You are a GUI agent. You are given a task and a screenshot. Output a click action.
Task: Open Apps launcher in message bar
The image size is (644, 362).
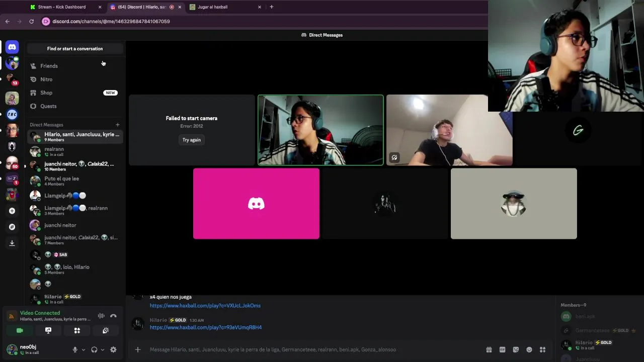pyautogui.click(x=542, y=349)
